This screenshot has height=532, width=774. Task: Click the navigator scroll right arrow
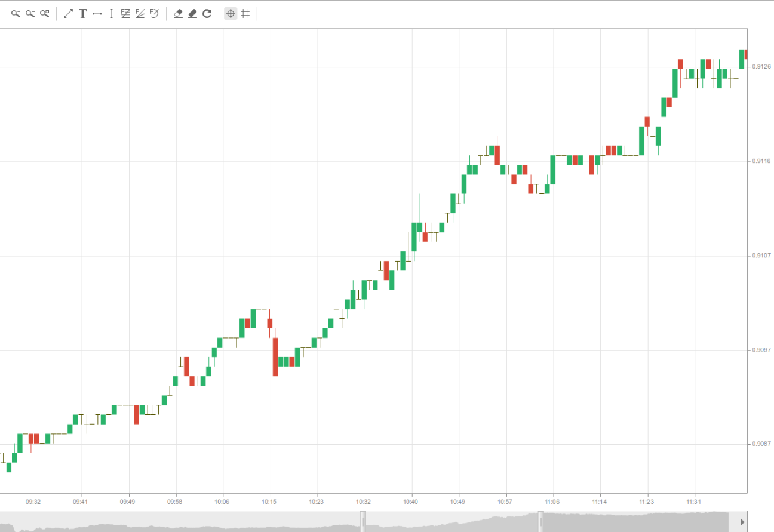(742, 521)
